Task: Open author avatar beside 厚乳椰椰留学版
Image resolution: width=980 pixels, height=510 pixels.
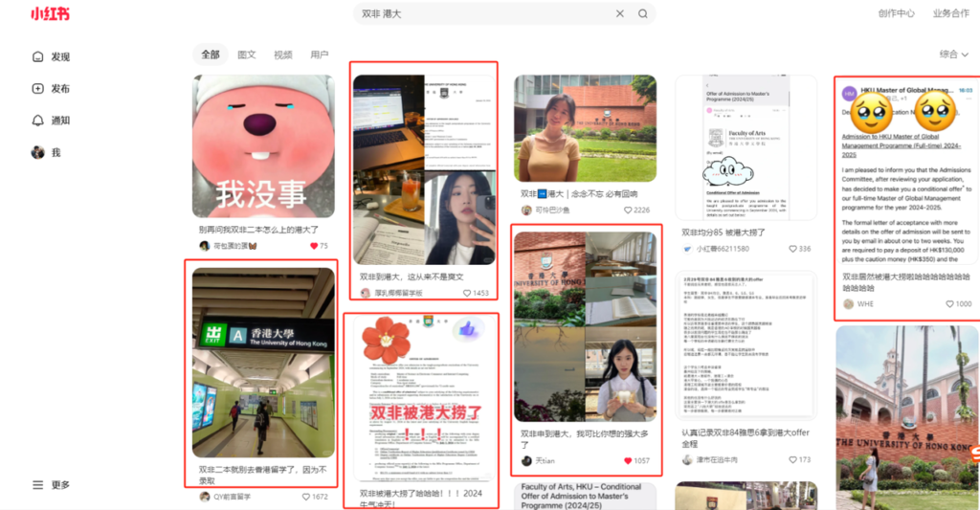Action: click(x=366, y=293)
